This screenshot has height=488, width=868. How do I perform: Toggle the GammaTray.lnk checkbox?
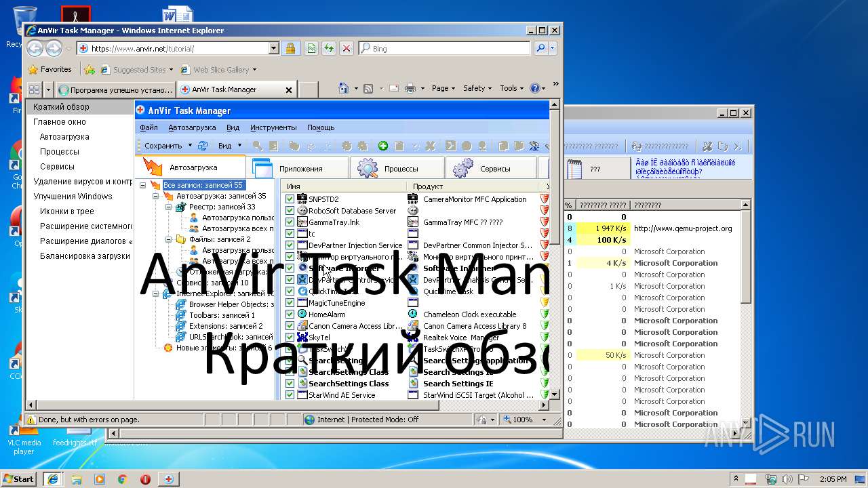click(x=290, y=222)
